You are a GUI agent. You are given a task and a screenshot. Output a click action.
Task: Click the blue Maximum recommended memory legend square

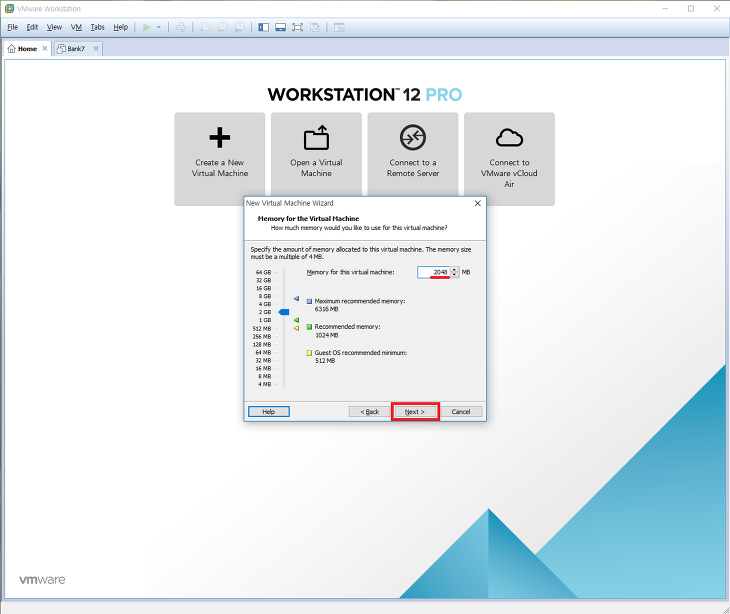[x=309, y=301]
